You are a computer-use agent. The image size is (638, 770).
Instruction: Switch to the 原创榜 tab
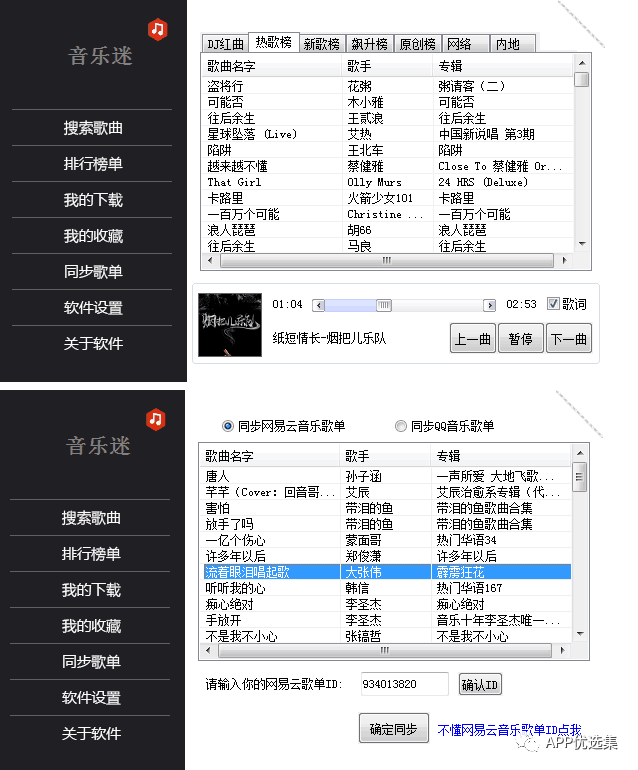pos(417,44)
